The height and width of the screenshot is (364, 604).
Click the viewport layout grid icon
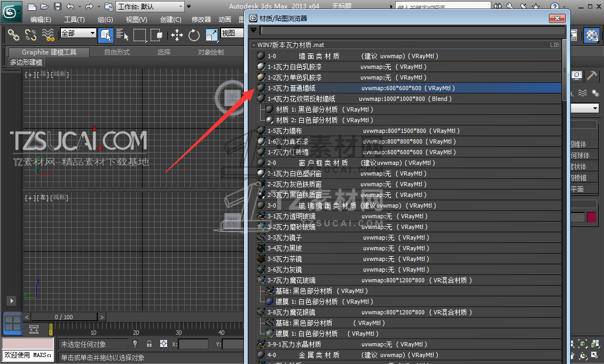[x=13, y=323]
